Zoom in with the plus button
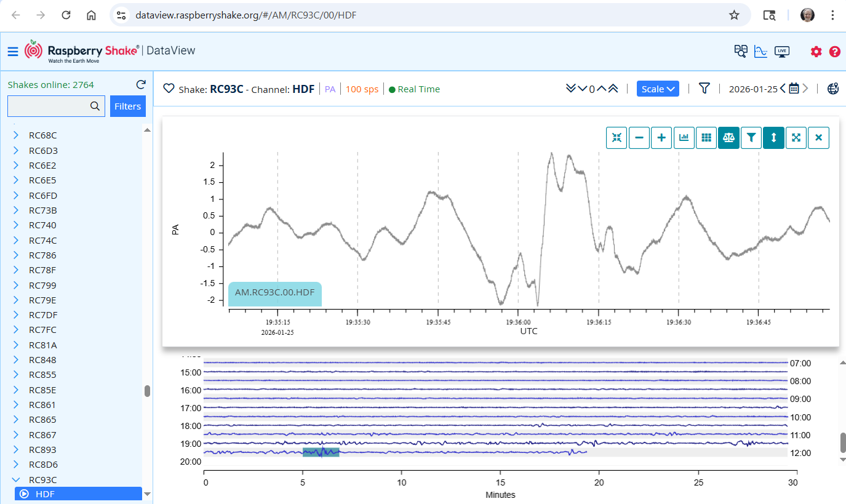 point(661,138)
